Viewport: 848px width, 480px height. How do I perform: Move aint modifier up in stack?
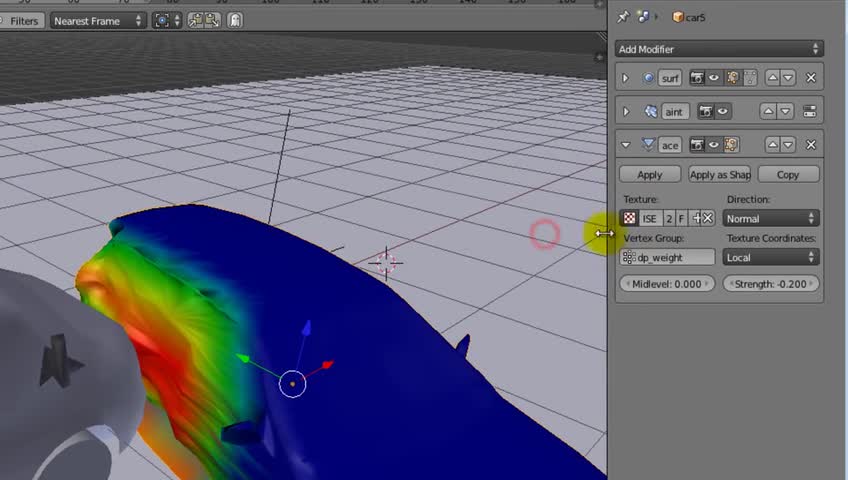pos(768,112)
